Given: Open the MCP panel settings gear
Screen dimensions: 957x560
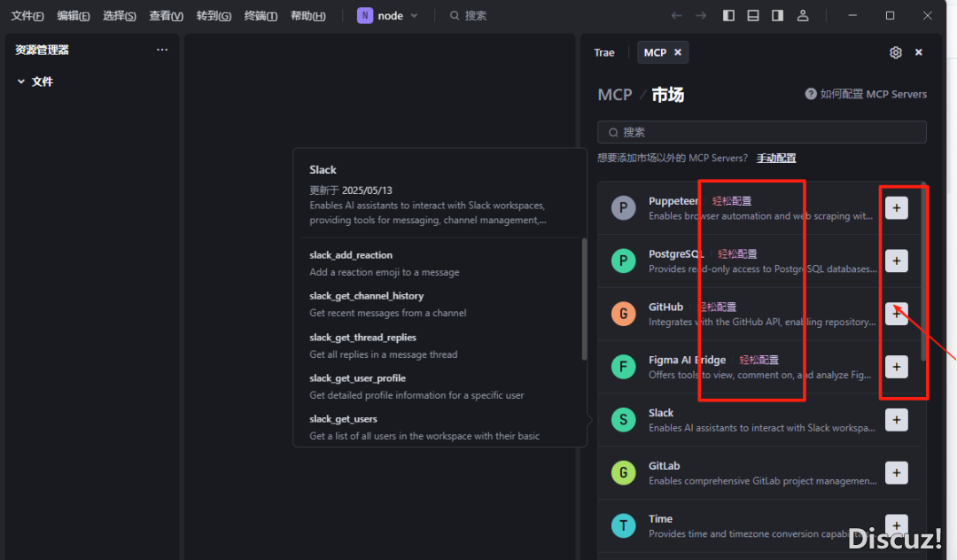Looking at the screenshot, I should (895, 52).
